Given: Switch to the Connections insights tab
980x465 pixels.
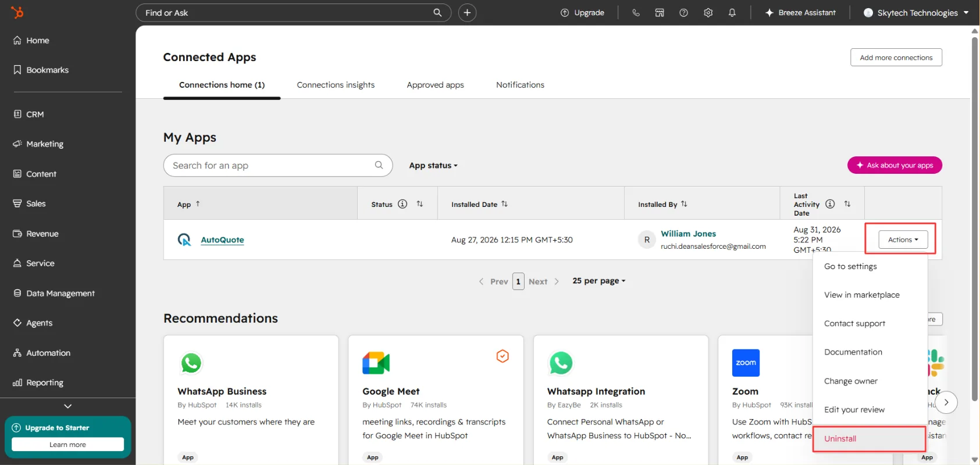Looking at the screenshot, I should pyautogui.click(x=336, y=85).
